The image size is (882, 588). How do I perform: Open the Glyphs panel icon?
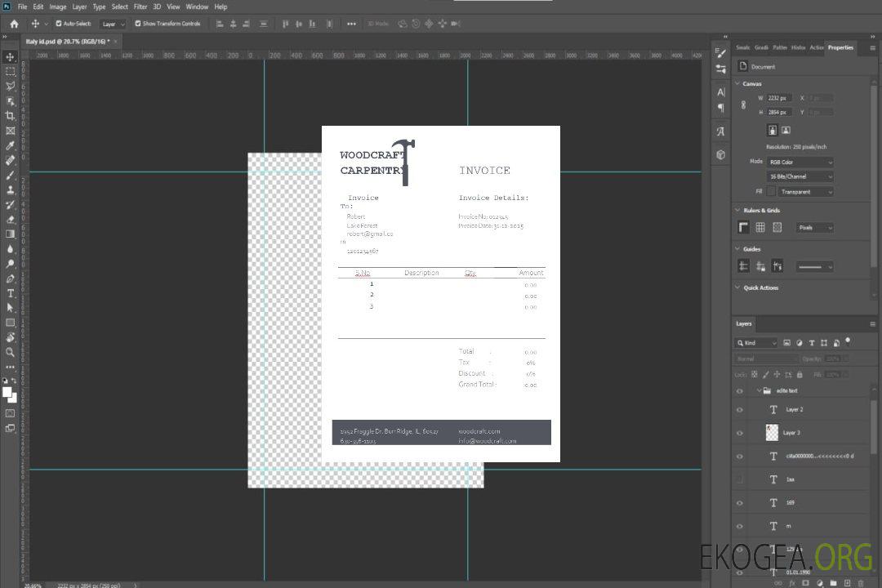pyautogui.click(x=721, y=131)
